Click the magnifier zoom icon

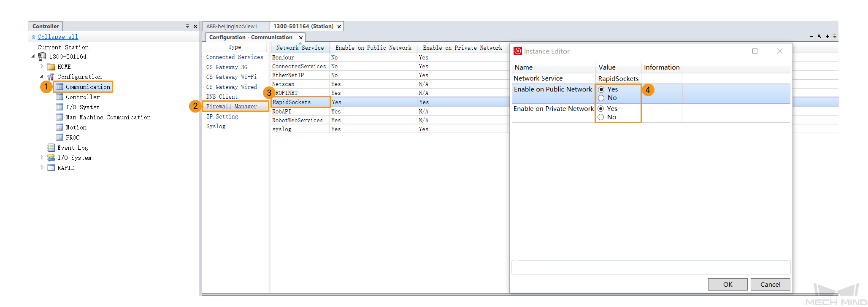pyautogui.click(x=819, y=37)
